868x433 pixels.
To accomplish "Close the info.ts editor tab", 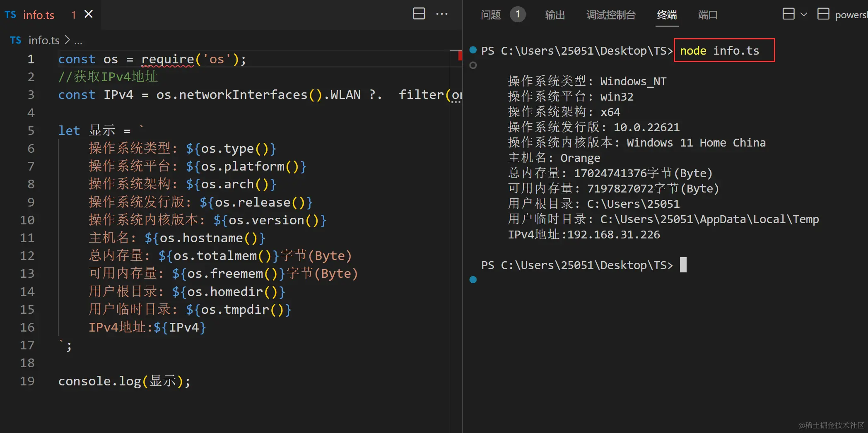I will tap(88, 14).
